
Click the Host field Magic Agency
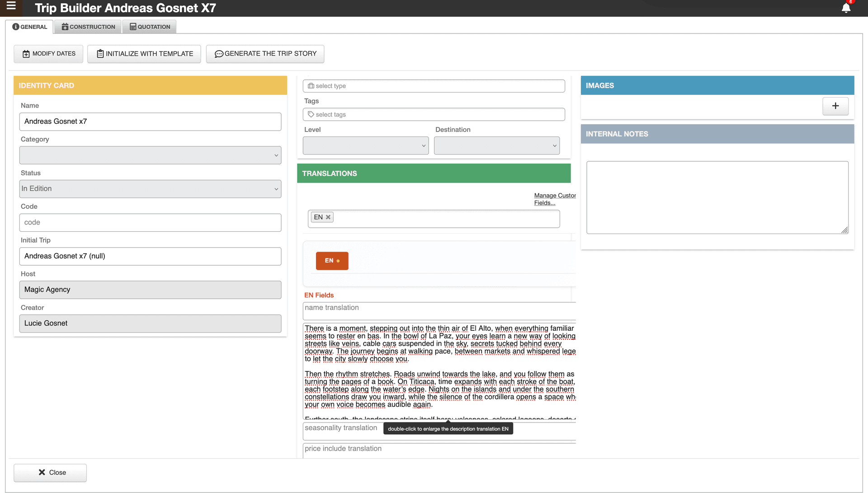150,290
